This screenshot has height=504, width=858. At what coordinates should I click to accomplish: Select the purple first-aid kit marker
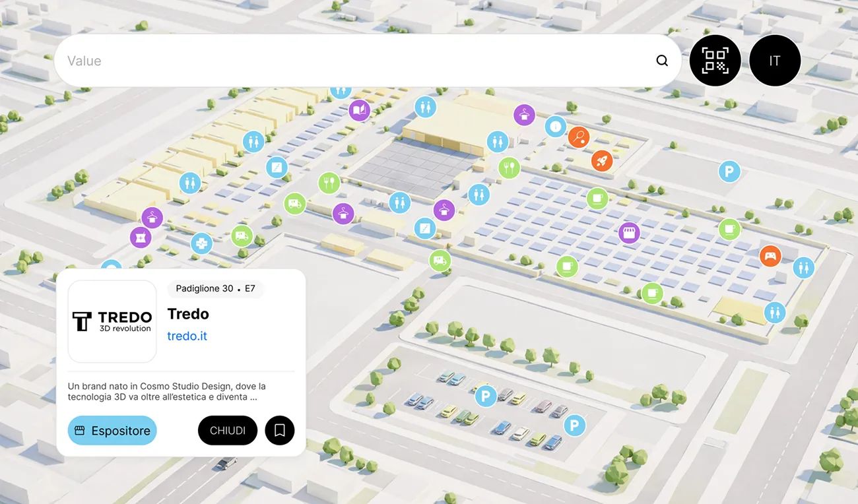pos(141,237)
